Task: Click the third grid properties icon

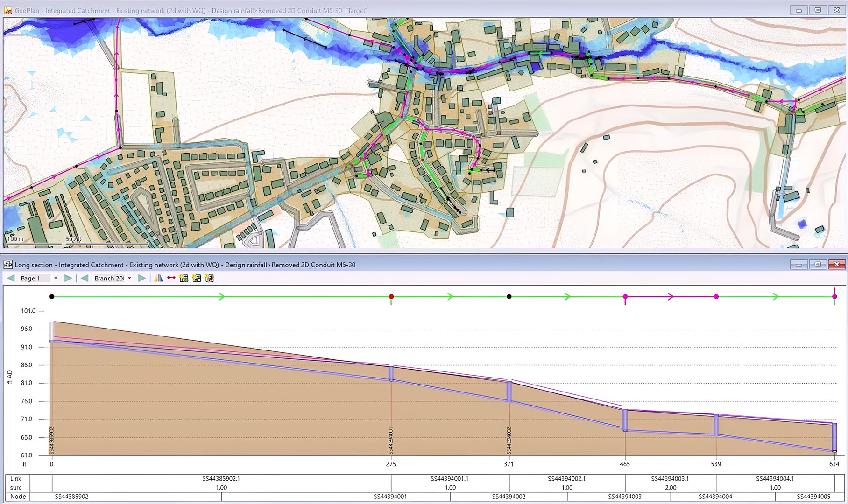Action: (209, 278)
